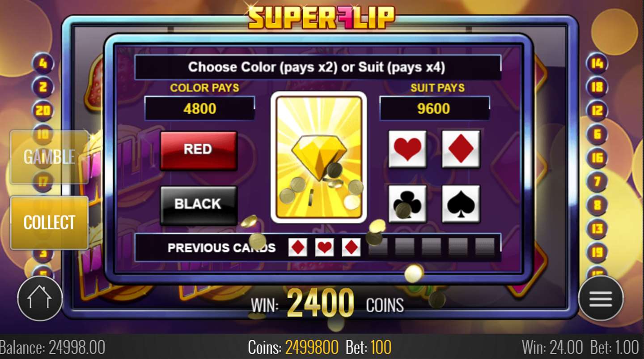
Task: Pick the diamonds suit card
Action: (x=461, y=149)
